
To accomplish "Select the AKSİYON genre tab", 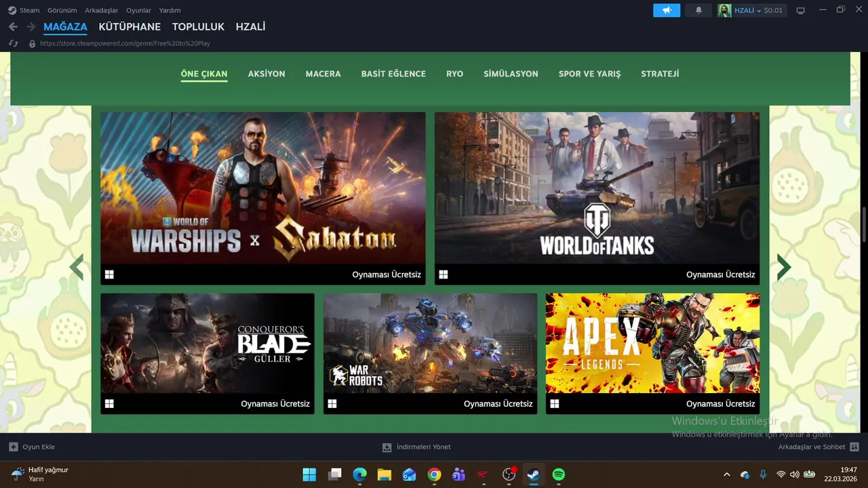I will point(267,74).
